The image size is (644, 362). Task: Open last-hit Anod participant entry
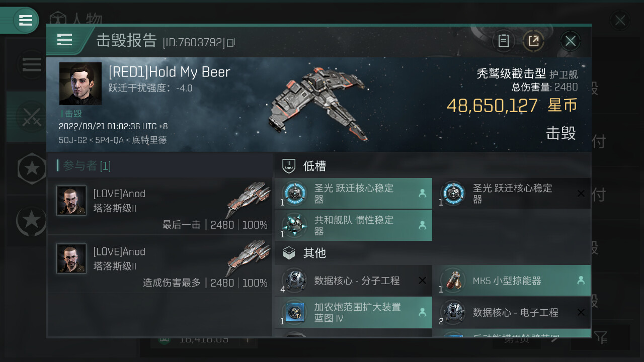pos(160,206)
